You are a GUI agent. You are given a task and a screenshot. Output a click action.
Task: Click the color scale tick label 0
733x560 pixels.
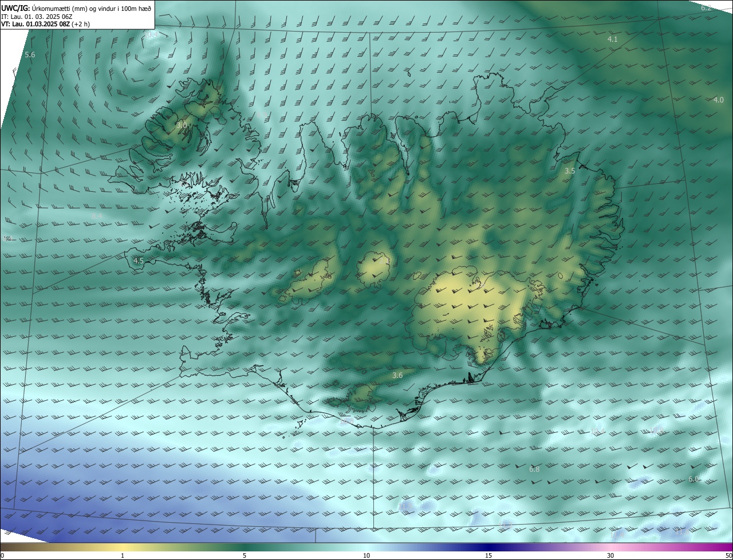[x=2, y=555]
